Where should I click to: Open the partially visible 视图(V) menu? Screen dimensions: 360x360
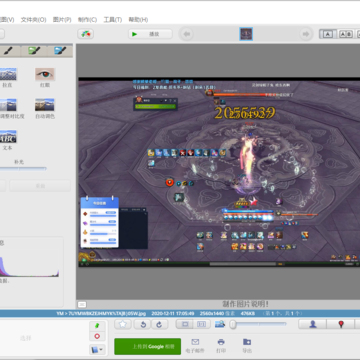pyautogui.click(x=7, y=20)
